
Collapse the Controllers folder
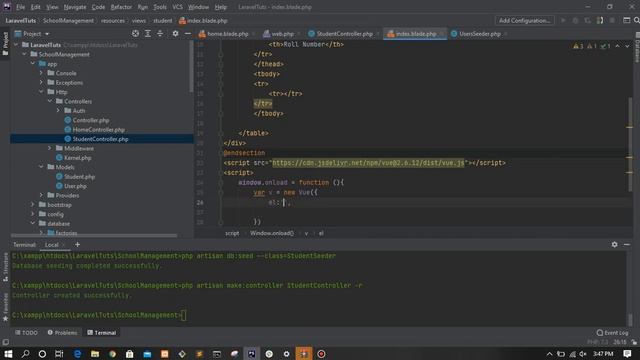click(x=50, y=101)
